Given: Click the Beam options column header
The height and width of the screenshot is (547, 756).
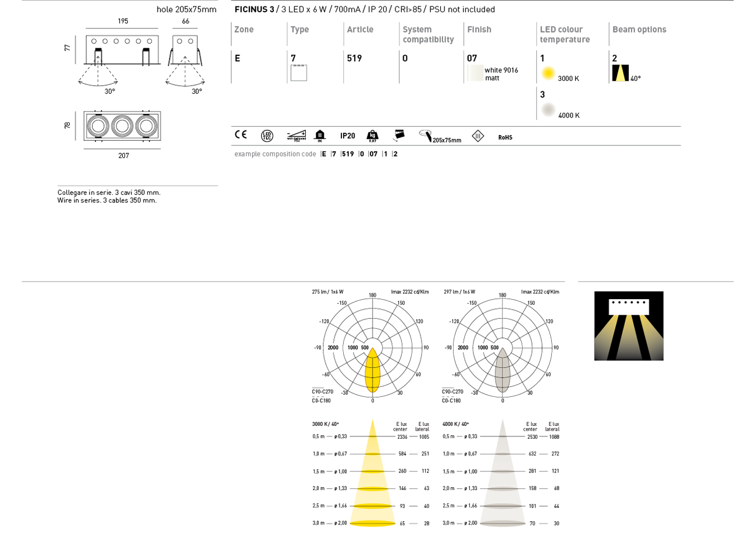Looking at the screenshot, I should click(x=639, y=30).
